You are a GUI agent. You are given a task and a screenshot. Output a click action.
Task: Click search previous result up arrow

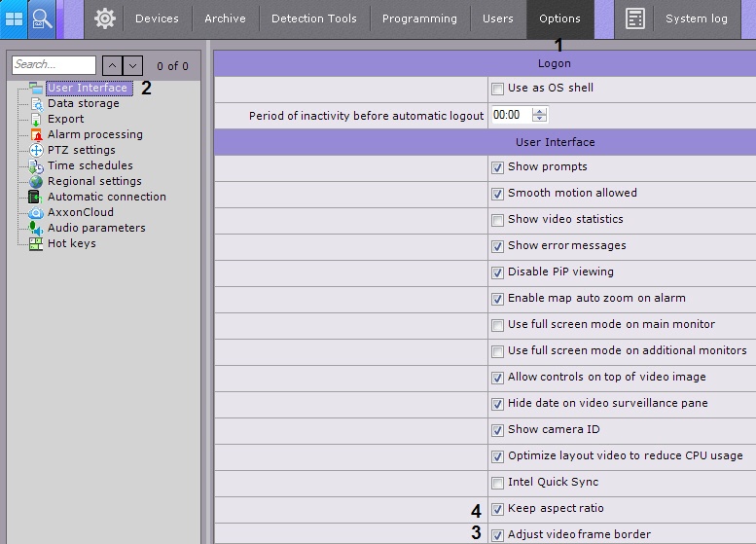pyautogui.click(x=112, y=65)
